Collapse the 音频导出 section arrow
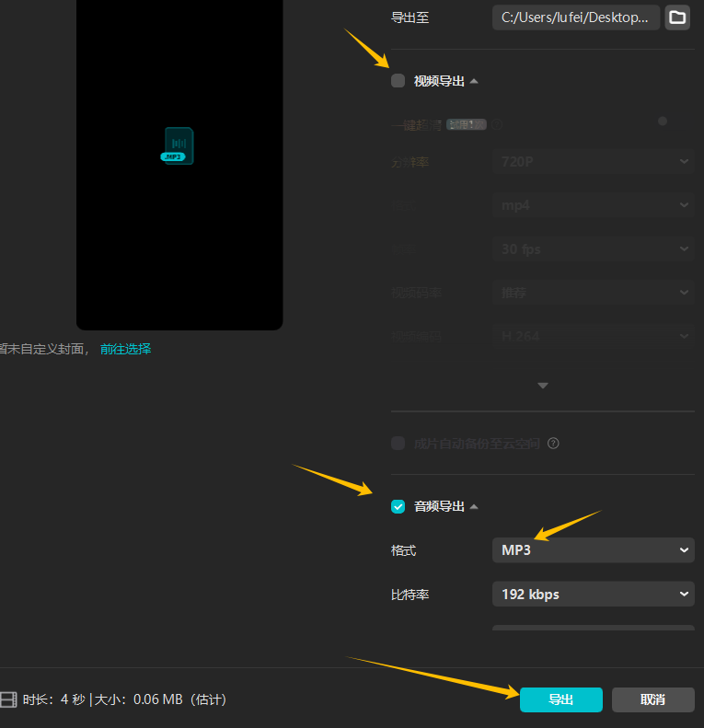 (474, 506)
